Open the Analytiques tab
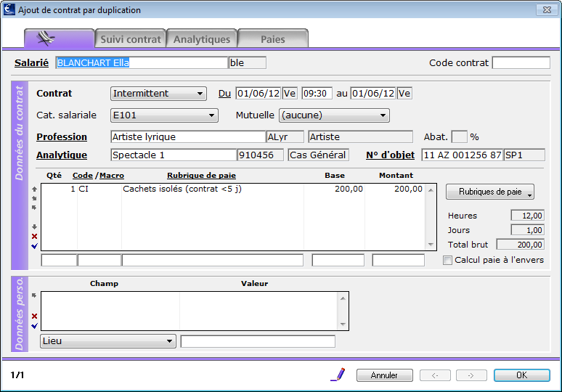Screen dimensions: 562x392 [x=202, y=38]
